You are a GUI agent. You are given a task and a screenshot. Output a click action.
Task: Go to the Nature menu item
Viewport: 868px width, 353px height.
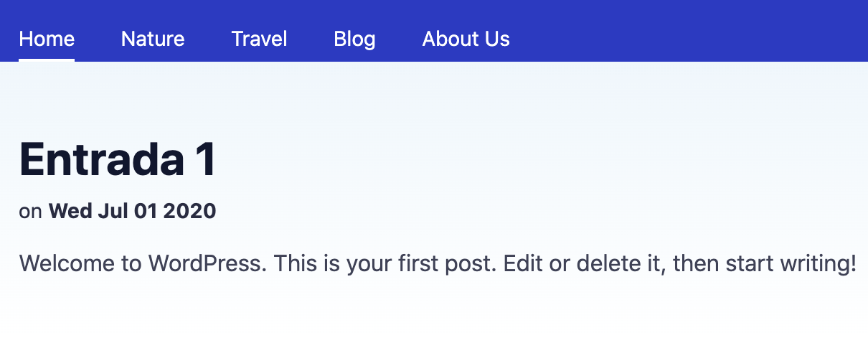pyautogui.click(x=153, y=39)
